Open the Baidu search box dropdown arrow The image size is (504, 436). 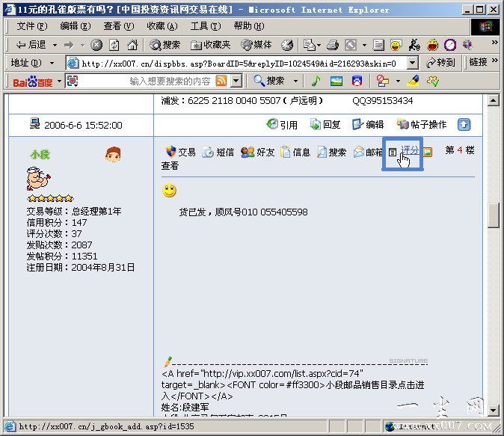[236, 81]
